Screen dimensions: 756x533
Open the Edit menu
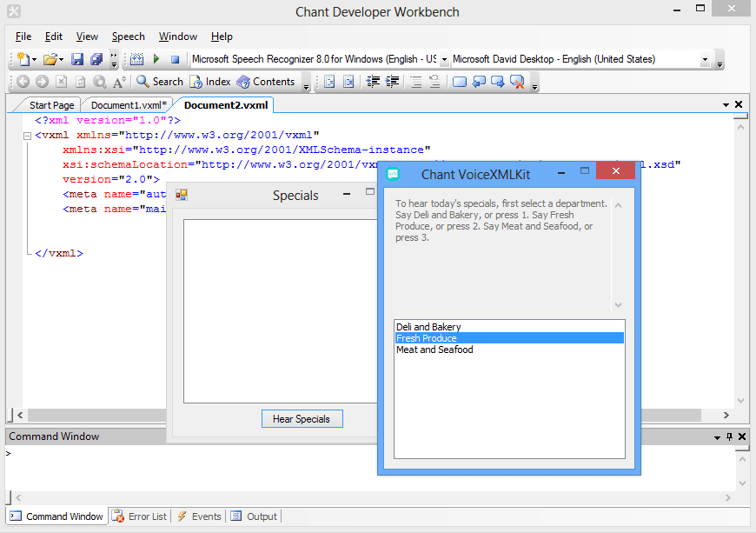pyautogui.click(x=54, y=37)
